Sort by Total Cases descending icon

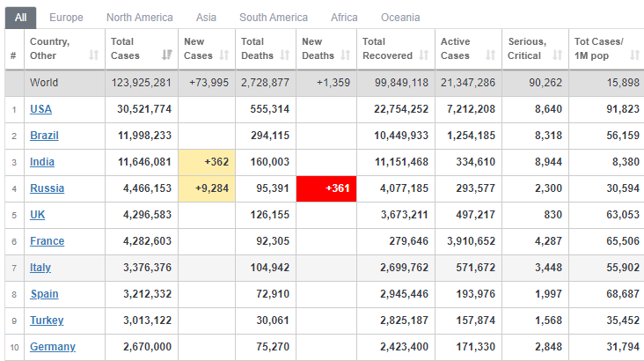(x=167, y=55)
